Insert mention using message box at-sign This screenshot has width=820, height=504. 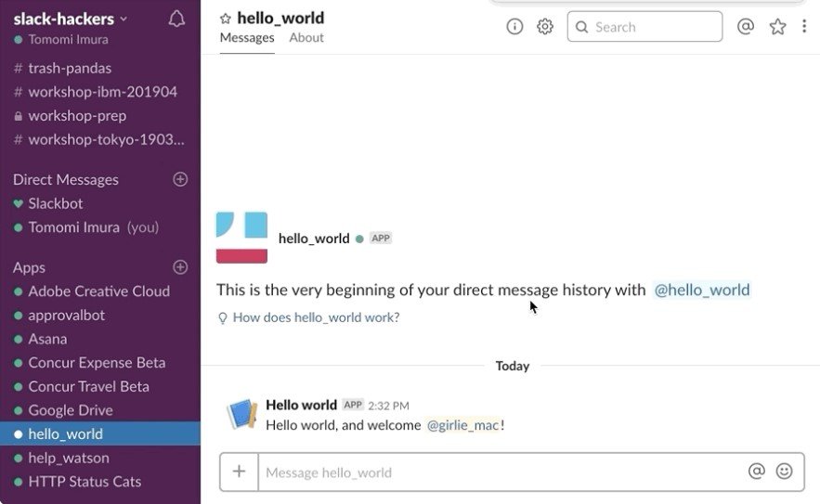(x=756, y=472)
